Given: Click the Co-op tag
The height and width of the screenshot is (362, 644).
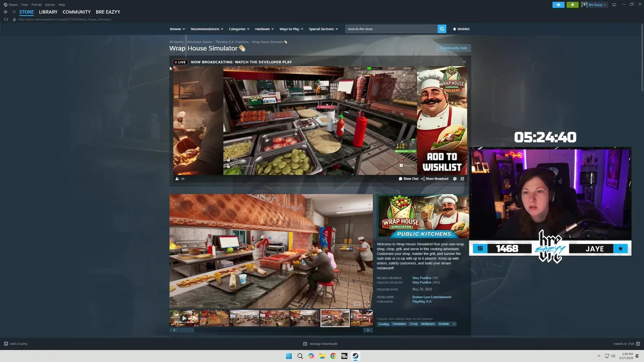Looking at the screenshot, I should (x=414, y=324).
